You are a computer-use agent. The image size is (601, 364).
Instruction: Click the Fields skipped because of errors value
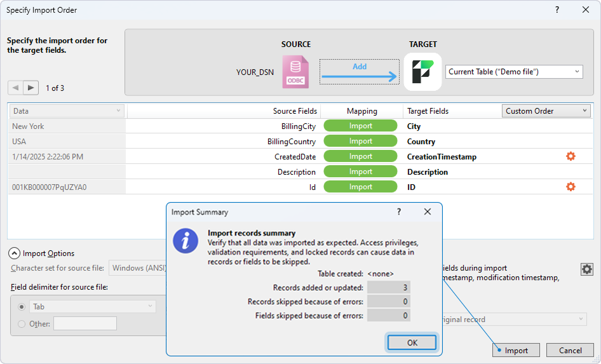coord(389,316)
